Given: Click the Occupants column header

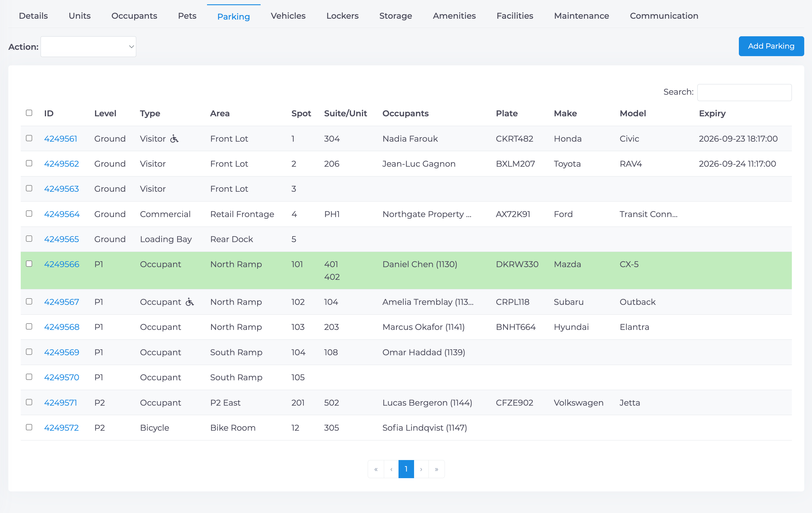Looking at the screenshot, I should 405,113.
